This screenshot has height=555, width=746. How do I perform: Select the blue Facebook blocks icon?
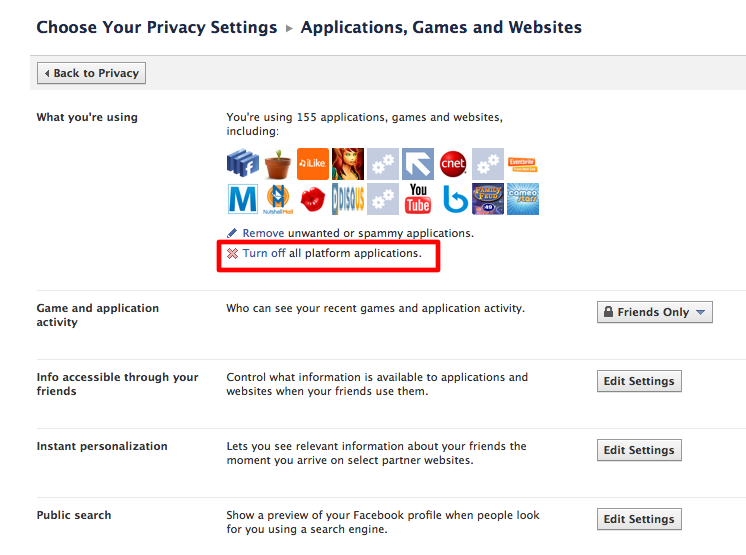coord(243,164)
